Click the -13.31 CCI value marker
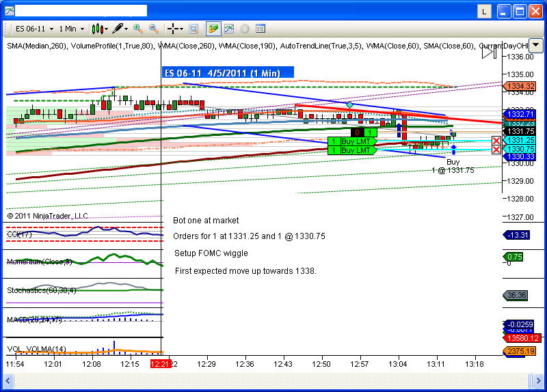 point(517,235)
